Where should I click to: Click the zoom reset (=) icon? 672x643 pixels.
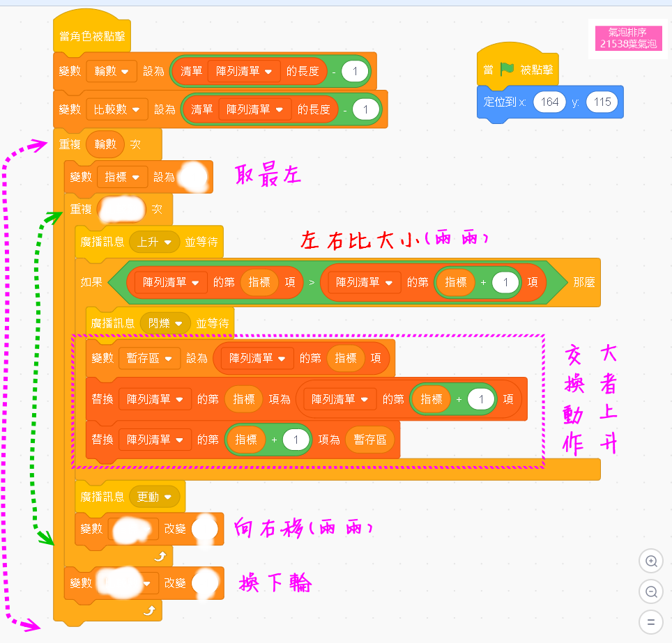650,621
